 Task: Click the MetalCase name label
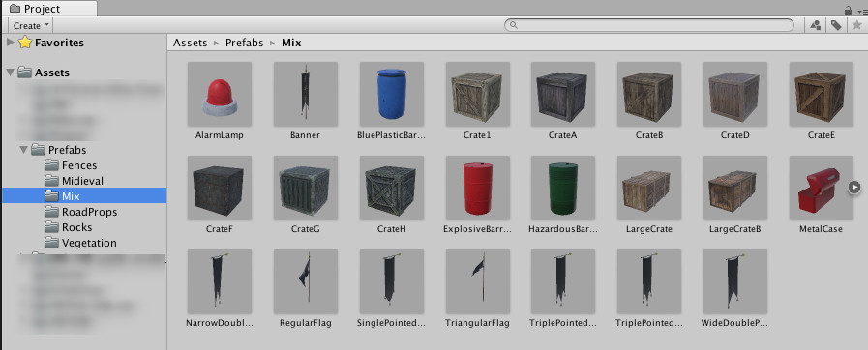[821, 229]
